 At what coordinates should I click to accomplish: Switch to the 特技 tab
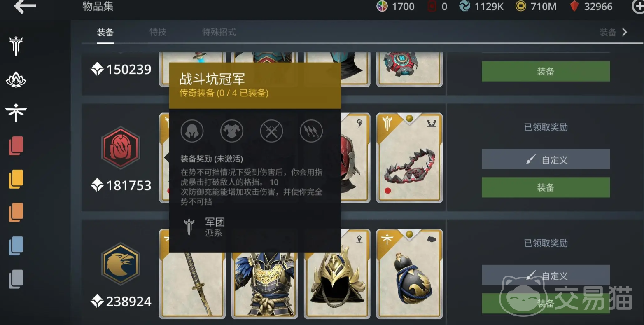[x=158, y=32]
